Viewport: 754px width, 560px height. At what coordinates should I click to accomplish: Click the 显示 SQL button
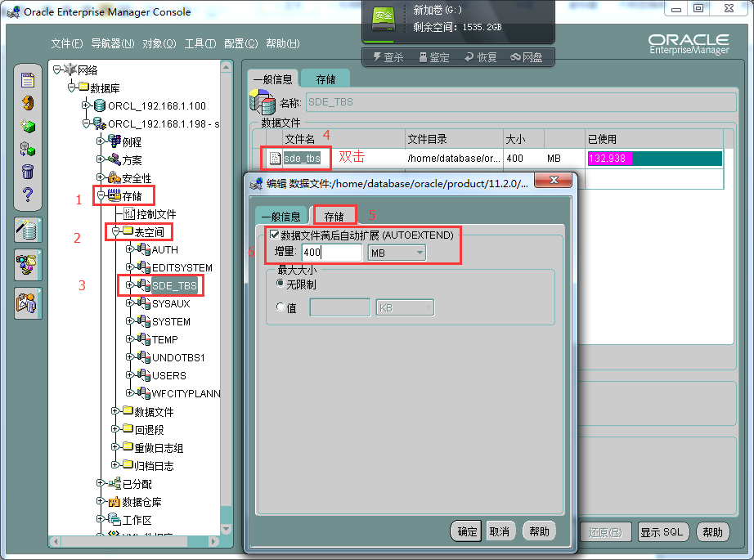click(x=662, y=532)
